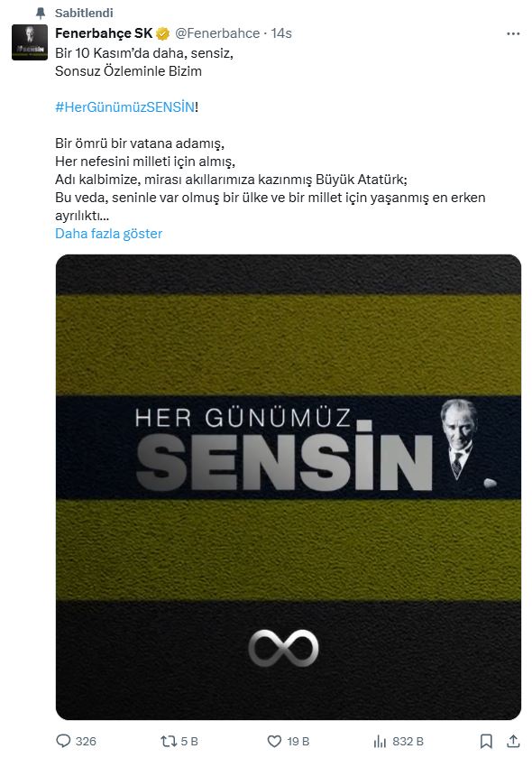Click the 19 B likes count

298,741
